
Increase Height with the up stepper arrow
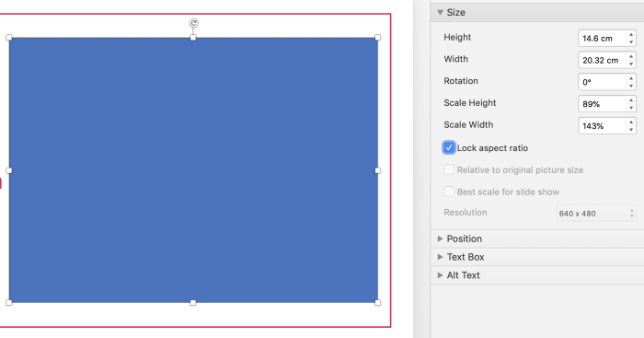pos(631,35)
